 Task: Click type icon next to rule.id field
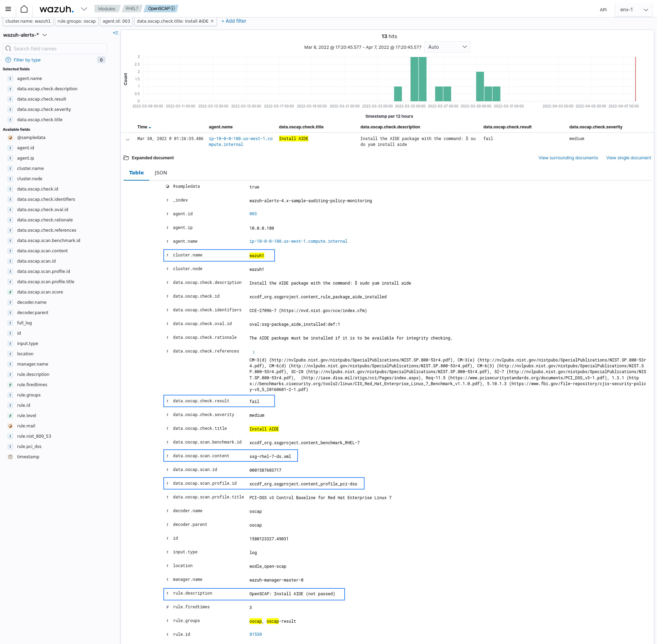click(x=10, y=405)
